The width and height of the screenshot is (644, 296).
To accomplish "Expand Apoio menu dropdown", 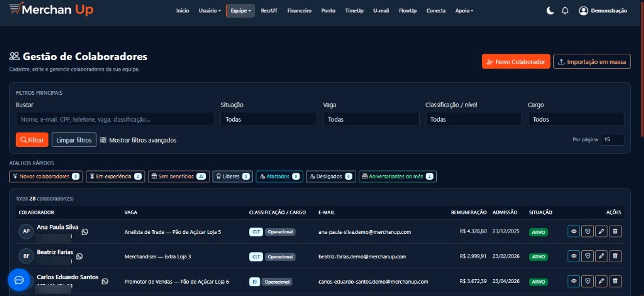I will 464,11.
